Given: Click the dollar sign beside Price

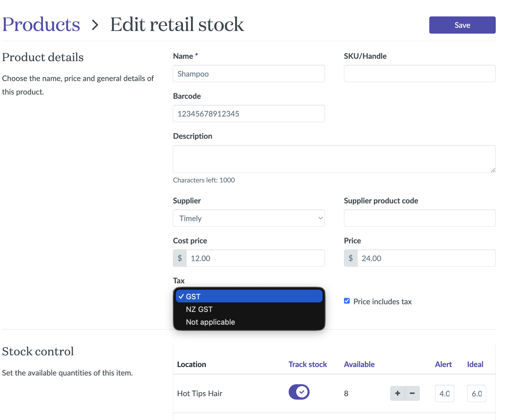Looking at the screenshot, I should [351, 258].
